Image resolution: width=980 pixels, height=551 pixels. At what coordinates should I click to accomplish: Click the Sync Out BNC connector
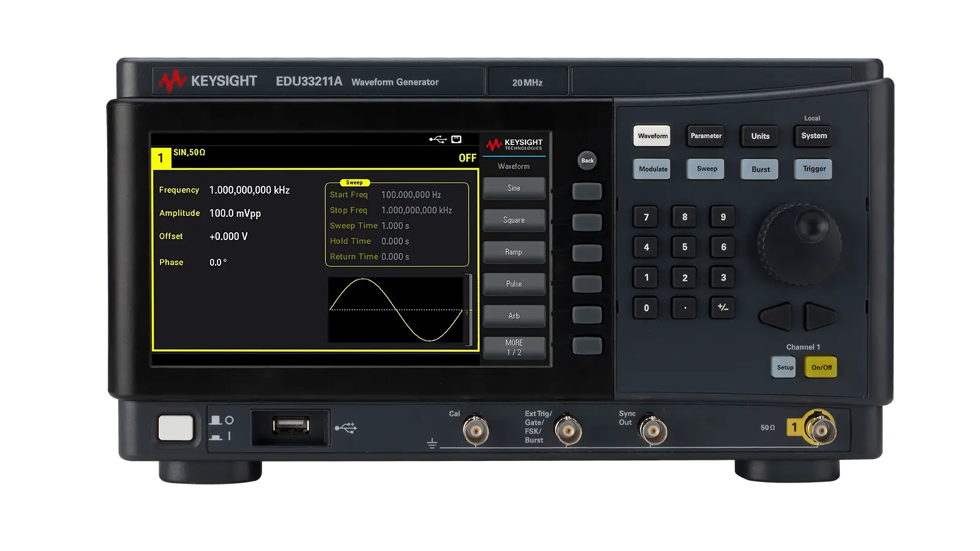click(653, 430)
